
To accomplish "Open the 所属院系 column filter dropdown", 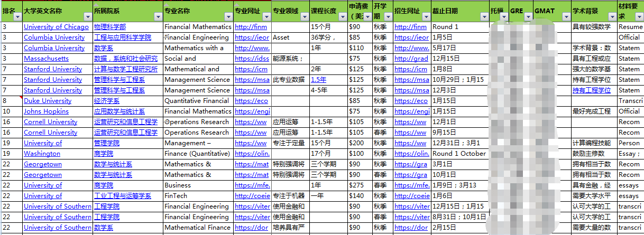I will (x=158, y=17).
